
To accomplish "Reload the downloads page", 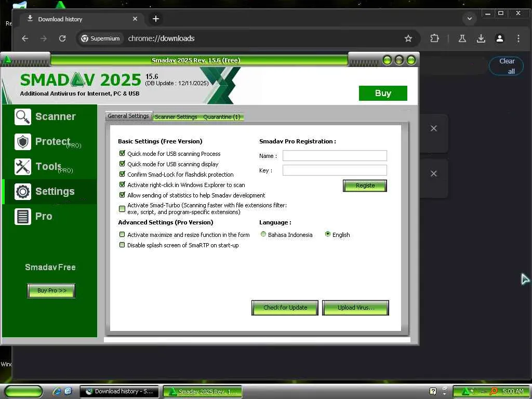I will coord(62,38).
